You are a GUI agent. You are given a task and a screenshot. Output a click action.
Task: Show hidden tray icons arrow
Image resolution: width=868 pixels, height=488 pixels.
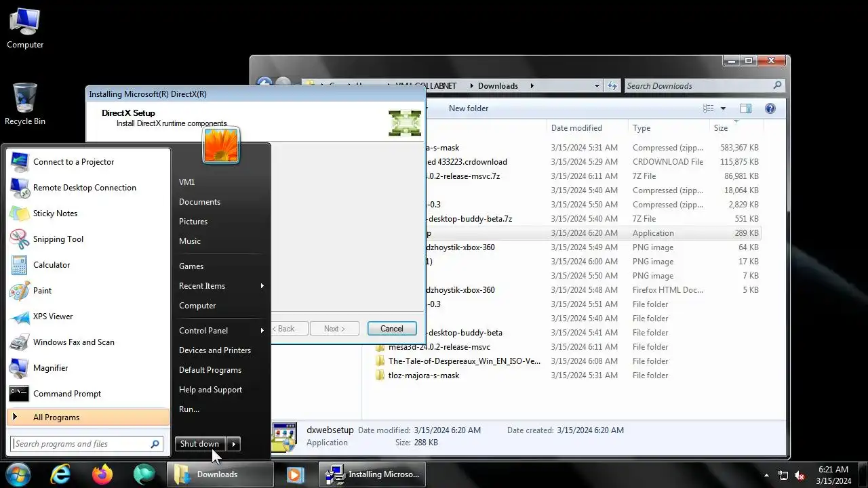coord(766,475)
